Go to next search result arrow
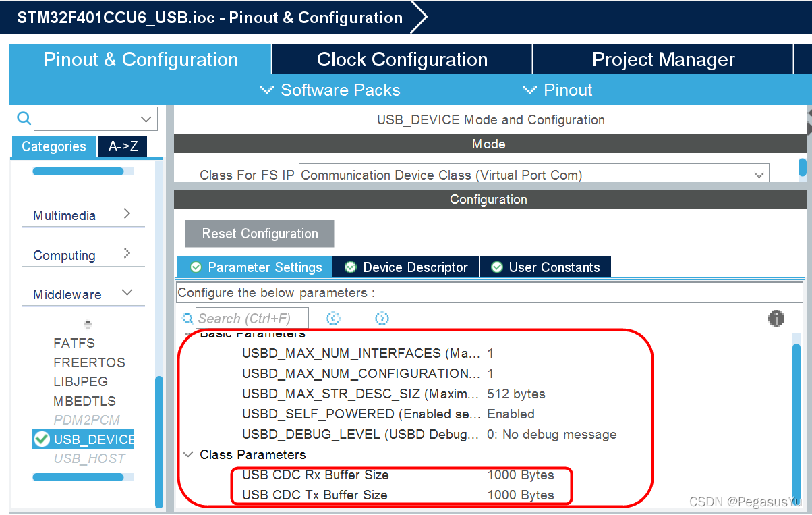Viewport: 812px width, 515px height. [x=382, y=318]
